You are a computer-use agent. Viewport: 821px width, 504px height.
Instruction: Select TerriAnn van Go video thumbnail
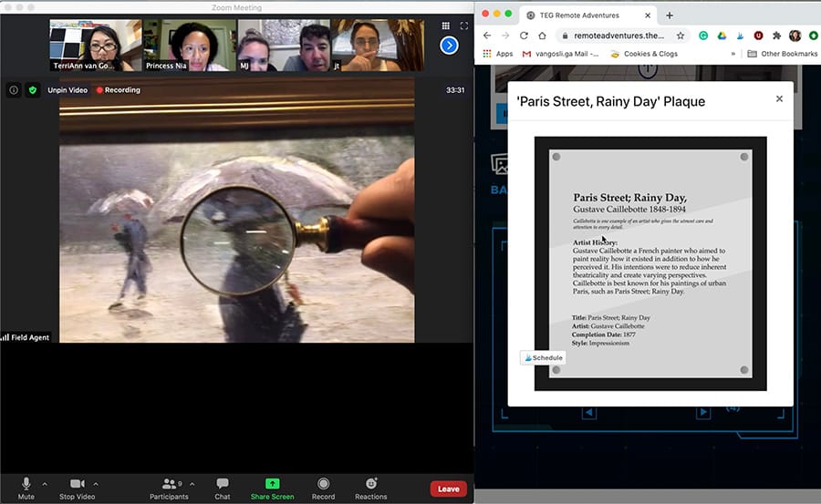[x=95, y=45]
